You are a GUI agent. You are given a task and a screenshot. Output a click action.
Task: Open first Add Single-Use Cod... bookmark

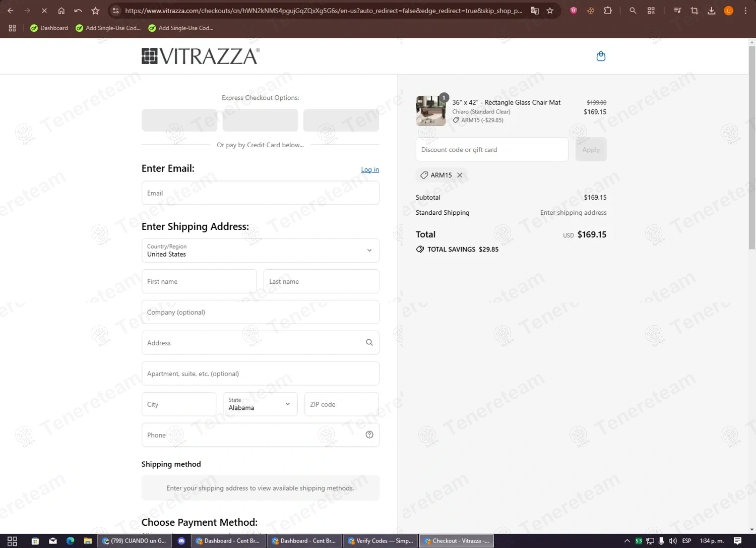[x=108, y=28]
